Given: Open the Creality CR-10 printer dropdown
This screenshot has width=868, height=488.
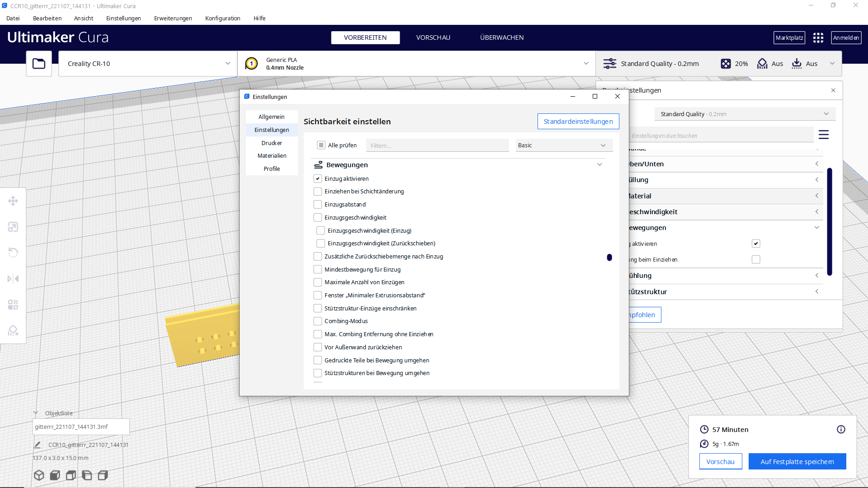Looking at the screenshot, I should pyautogui.click(x=148, y=64).
